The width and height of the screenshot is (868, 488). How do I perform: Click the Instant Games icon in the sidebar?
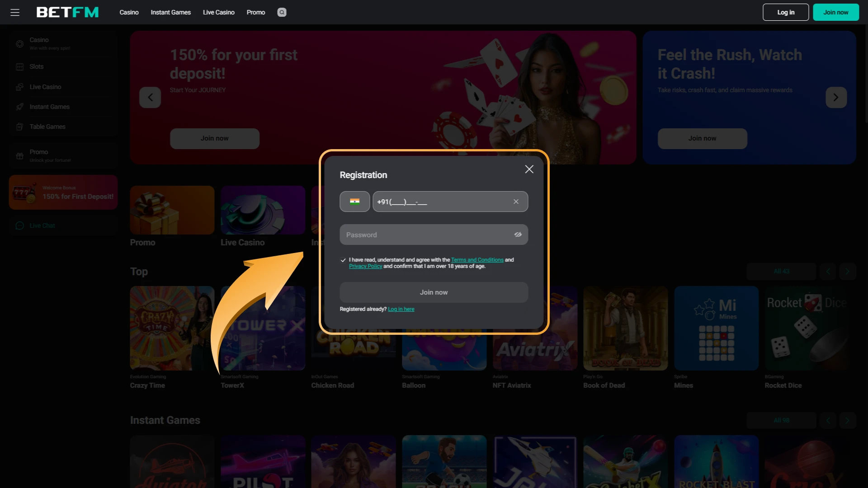19,107
